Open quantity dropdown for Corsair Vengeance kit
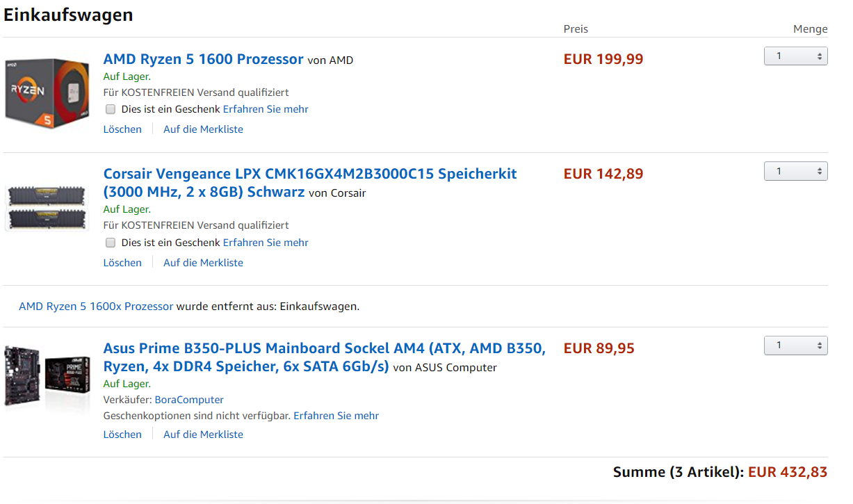This screenshot has height=504, width=853. pyautogui.click(x=795, y=171)
